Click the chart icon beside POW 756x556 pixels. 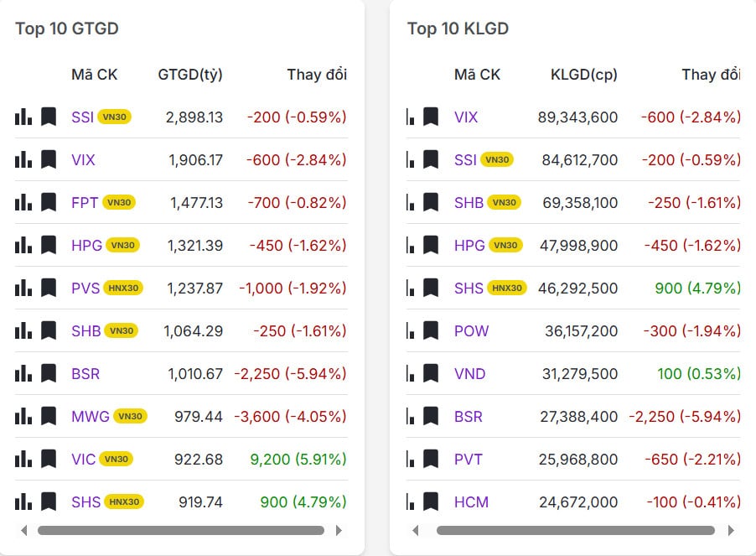click(x=410, y=330)
